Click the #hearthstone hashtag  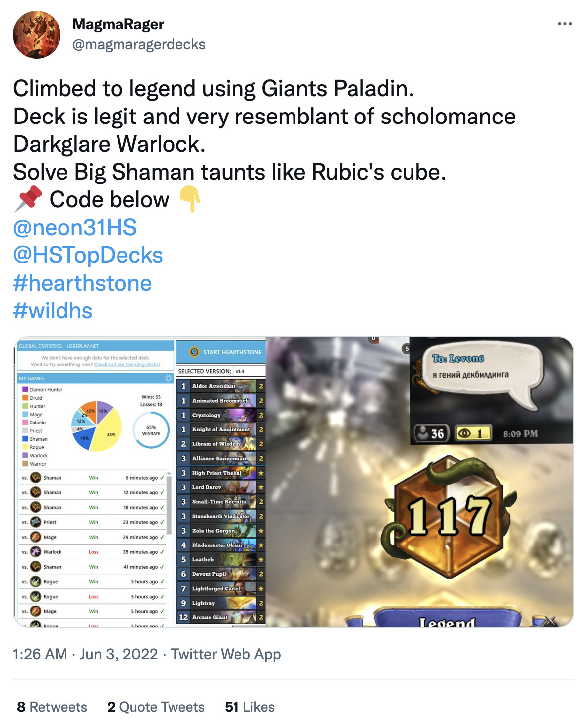tap(82, 283)
